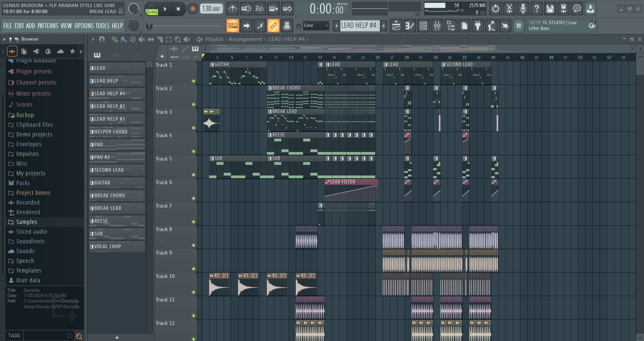
Task: Click the TAGS button in browser
Action: coord(14,336)
